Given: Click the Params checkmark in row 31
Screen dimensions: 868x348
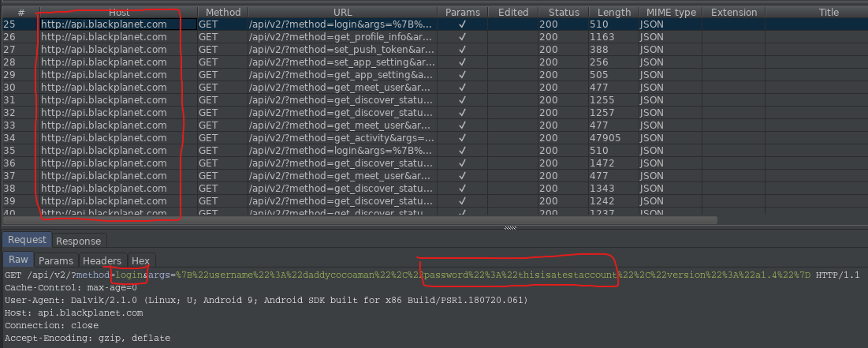Looking at the screenshot, I should 462,100.
